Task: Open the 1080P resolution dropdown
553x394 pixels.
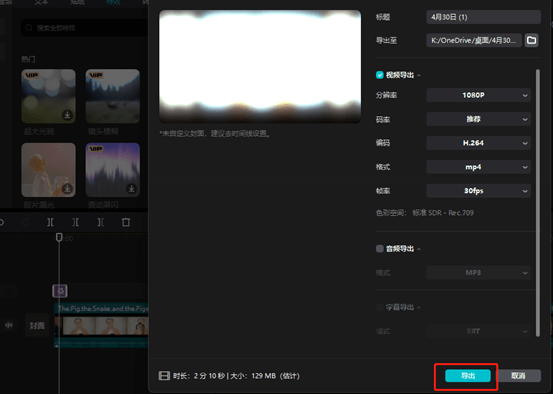Action: point(478,95)
